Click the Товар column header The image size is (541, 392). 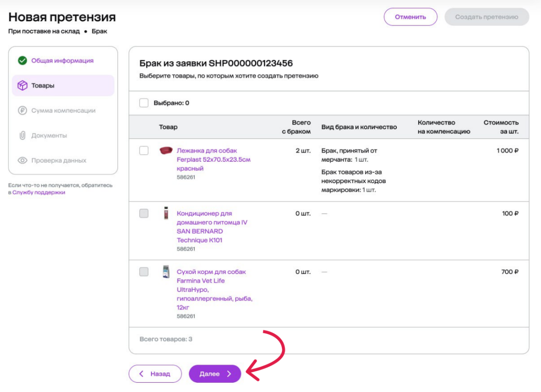tap(168, 127)
